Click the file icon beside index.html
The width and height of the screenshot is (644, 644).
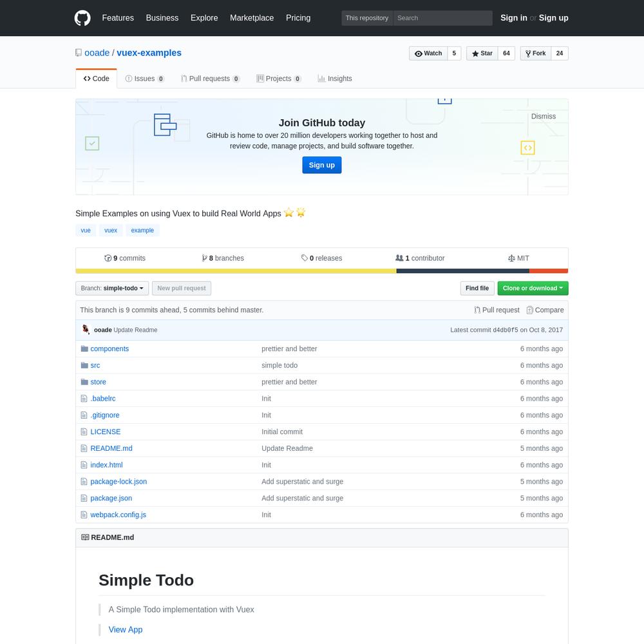84,465
